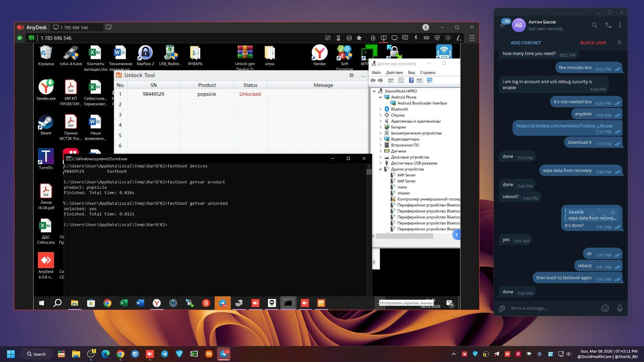Screen dimensions: 644x362
Task: Collapse the XiaomiNote14PRO root node
Action: [374, 91]
